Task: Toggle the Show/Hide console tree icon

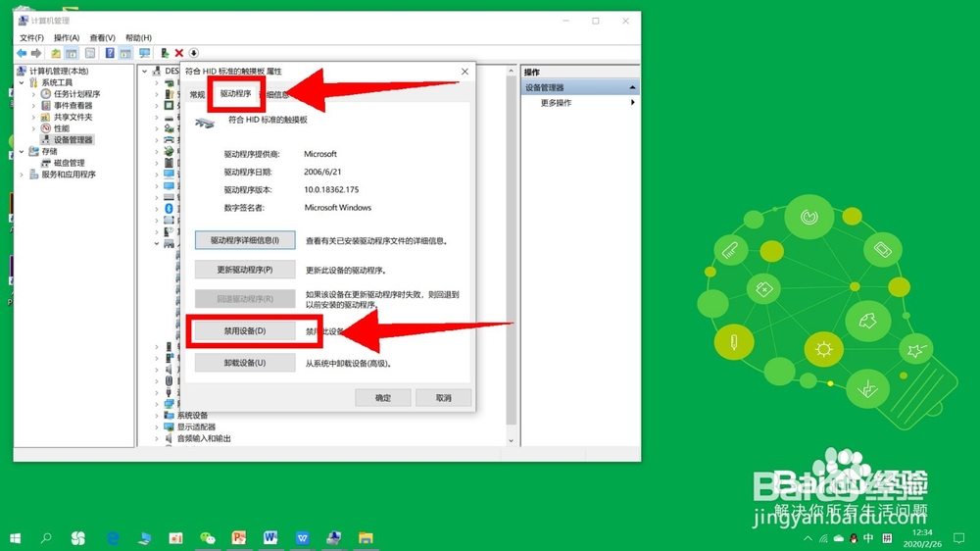Action: tap(72, 53)
